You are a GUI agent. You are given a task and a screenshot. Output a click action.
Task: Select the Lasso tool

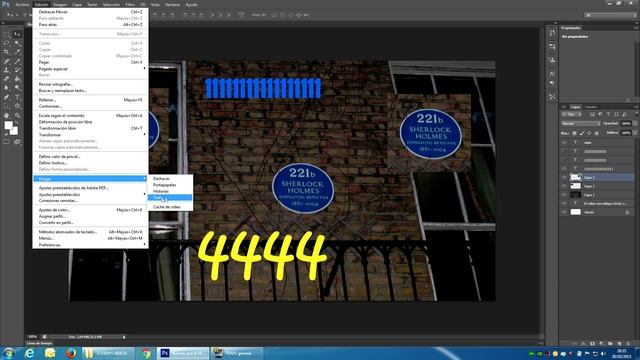(6, 43)
